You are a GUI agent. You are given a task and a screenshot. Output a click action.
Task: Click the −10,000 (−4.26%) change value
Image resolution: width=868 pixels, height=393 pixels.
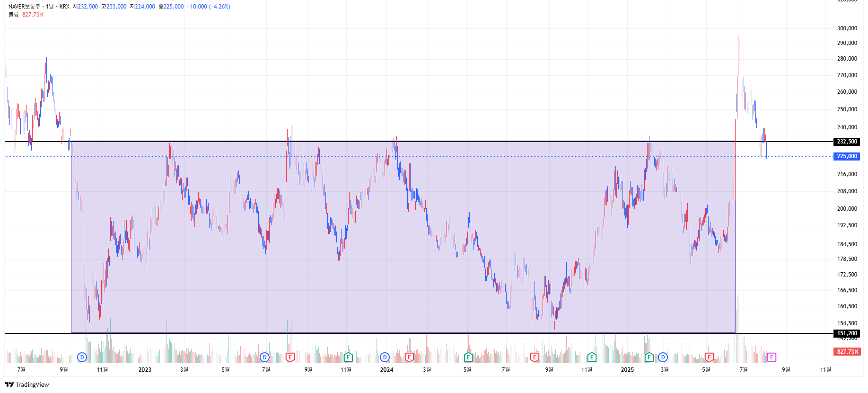click(209, 7)
